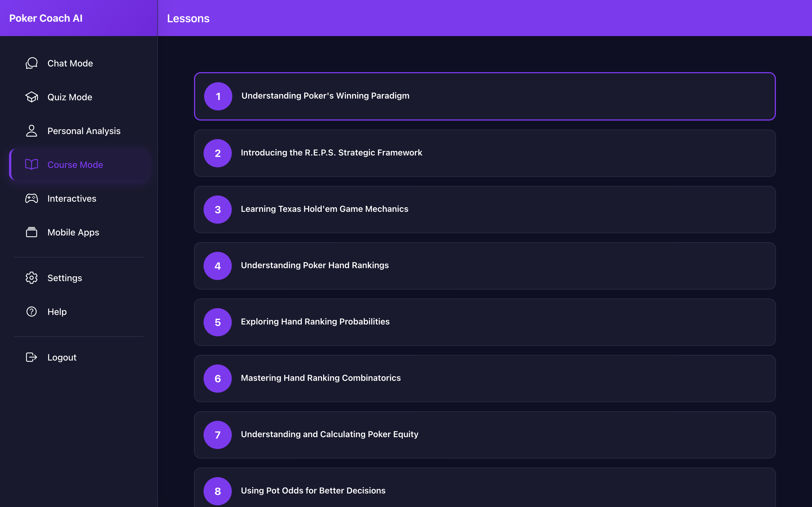Open Introducing the R.E.P.S. Strategic Framework lesson

[x=331, y=153]
